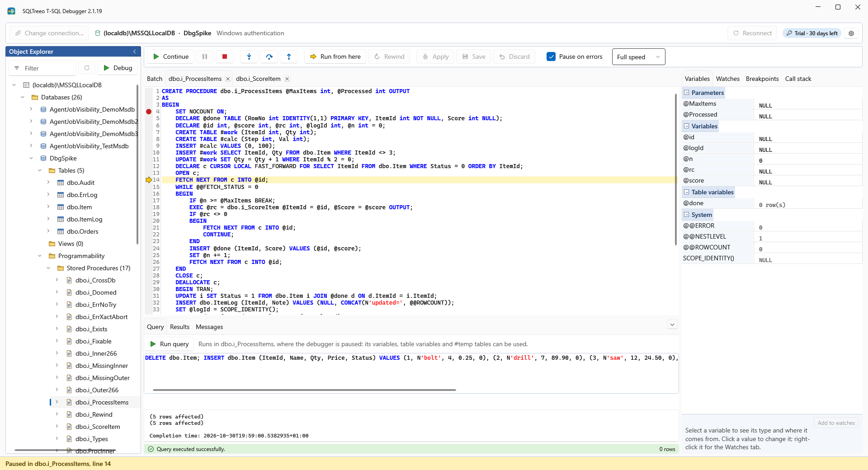Image resolution: width=868 pixels, height=470 pixels.
Task: Click the Continue button
Action: tap(170, 56)
